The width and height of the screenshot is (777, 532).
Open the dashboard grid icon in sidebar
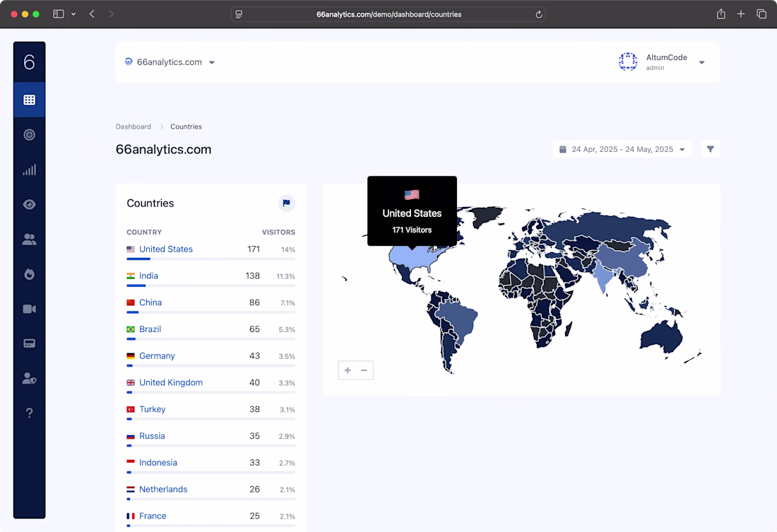coord(29,100)
